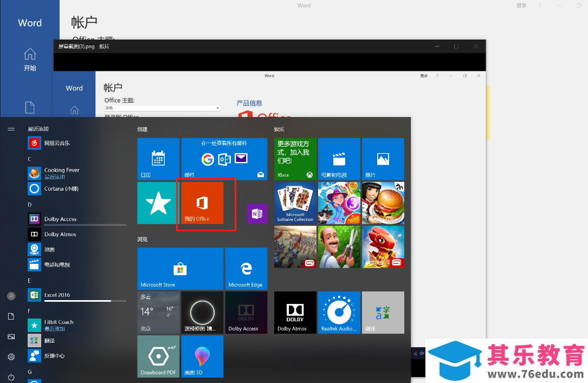Open the 照片 photos tile
The height and width of the screenshot is (383, 588).
tap(383, 159)
